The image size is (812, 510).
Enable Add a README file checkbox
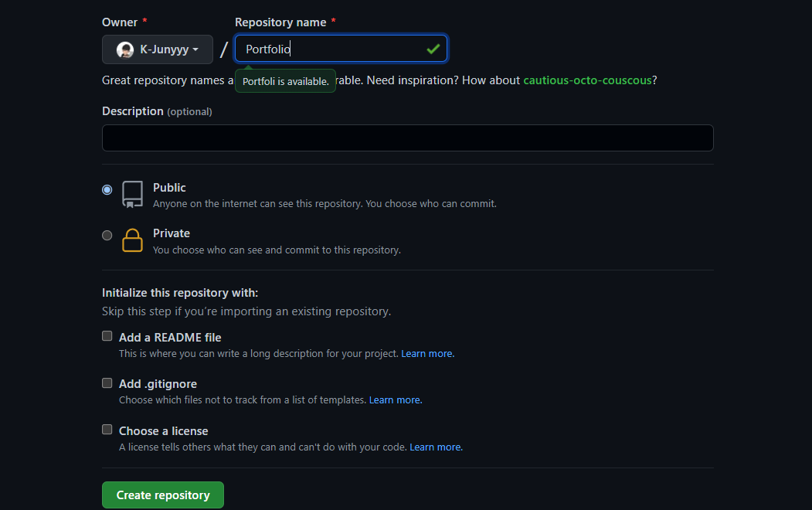(107, 336)
